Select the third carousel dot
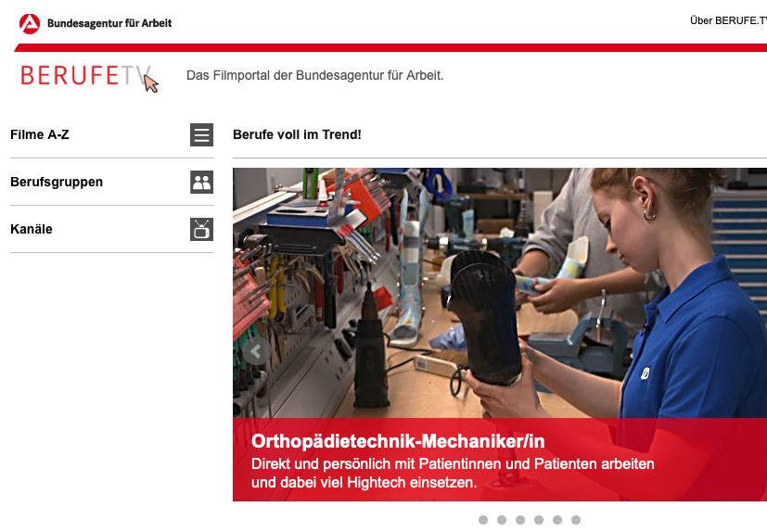The height and width of the screenshot is (532, 767). click(520, 520)
